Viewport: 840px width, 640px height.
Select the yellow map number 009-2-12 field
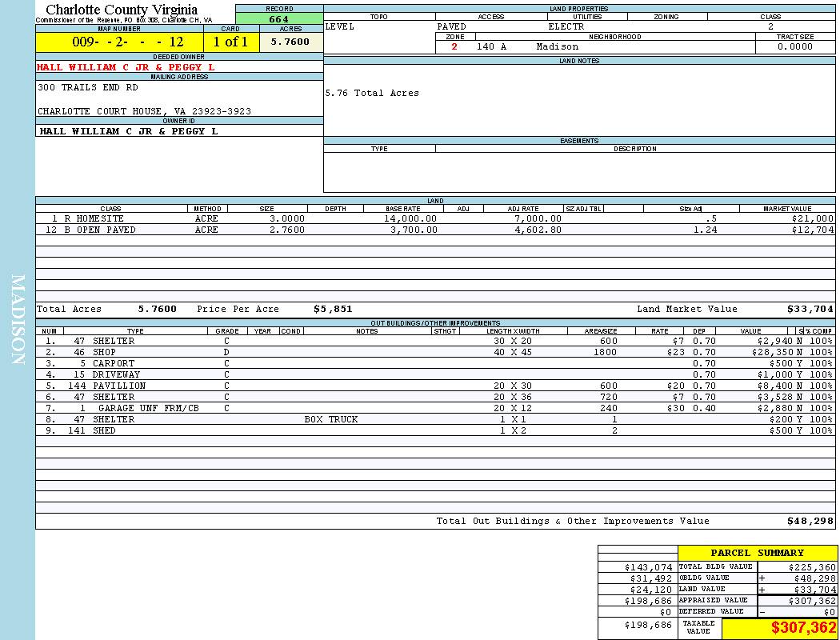(x=119, y=42)
